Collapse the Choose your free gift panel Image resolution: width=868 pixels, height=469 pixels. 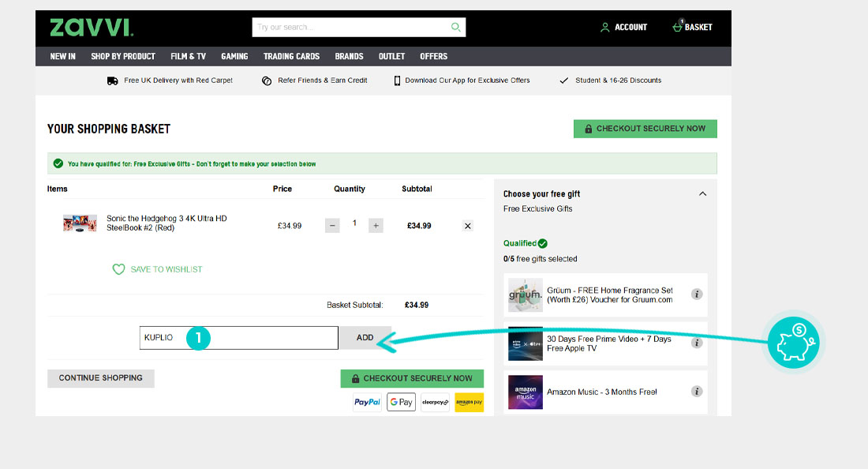702,193
